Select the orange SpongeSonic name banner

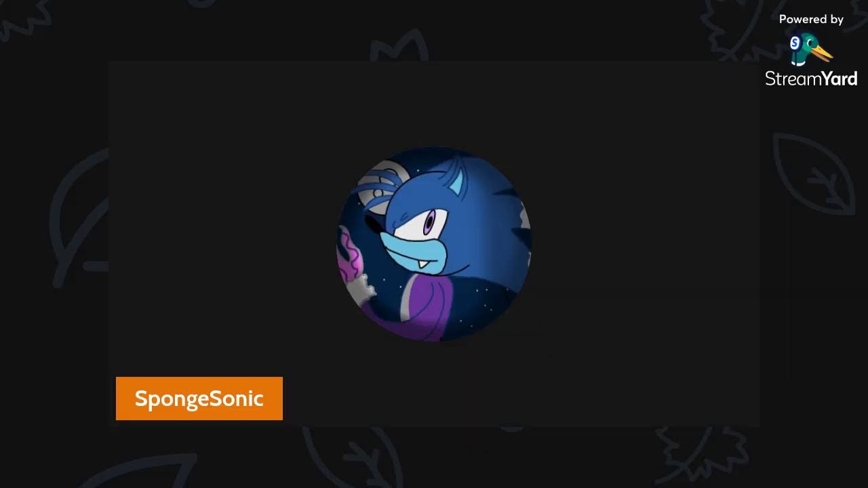point(199,399)
